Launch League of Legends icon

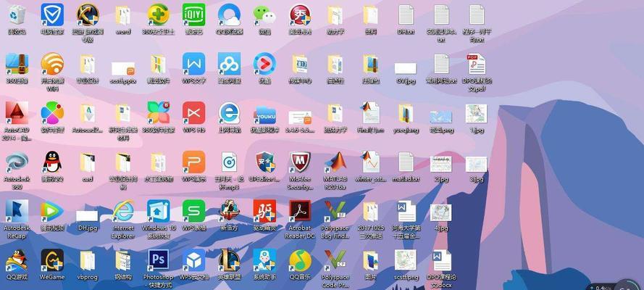coord(229,260)
